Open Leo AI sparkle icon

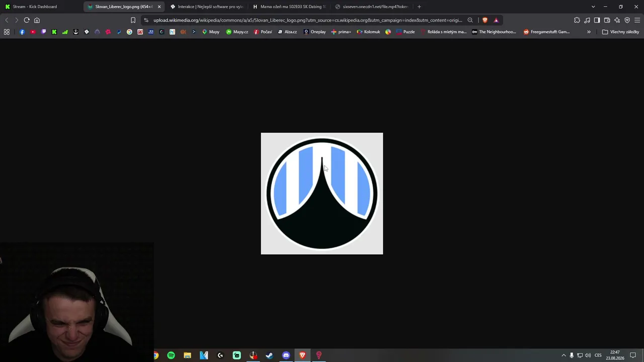click(x=617, y=20)
